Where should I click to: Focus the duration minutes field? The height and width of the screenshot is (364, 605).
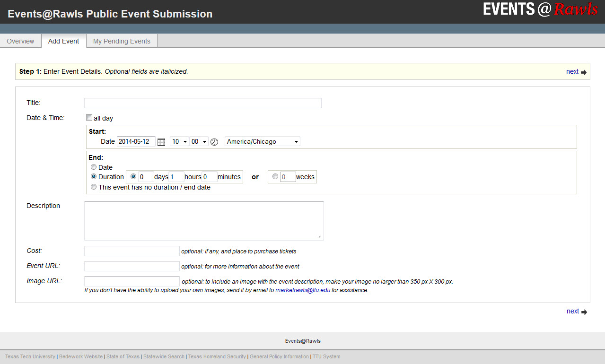coord(210,177)
